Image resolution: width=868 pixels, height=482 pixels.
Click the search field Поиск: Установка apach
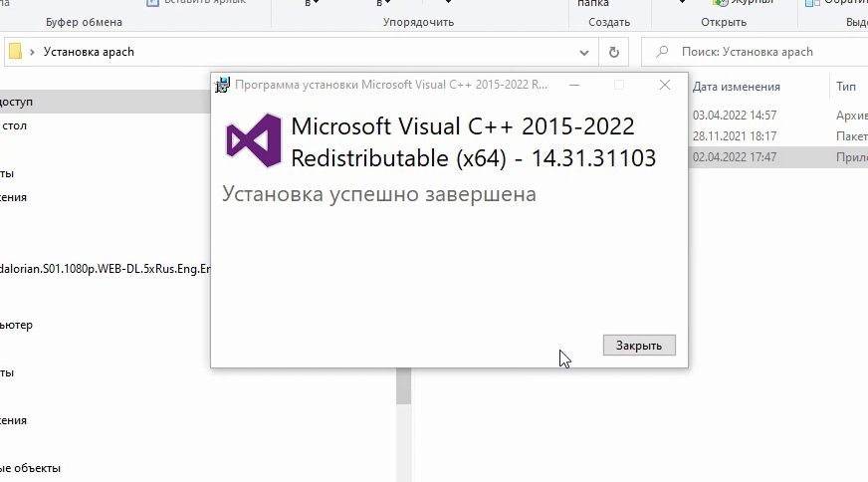click(755, 52)
